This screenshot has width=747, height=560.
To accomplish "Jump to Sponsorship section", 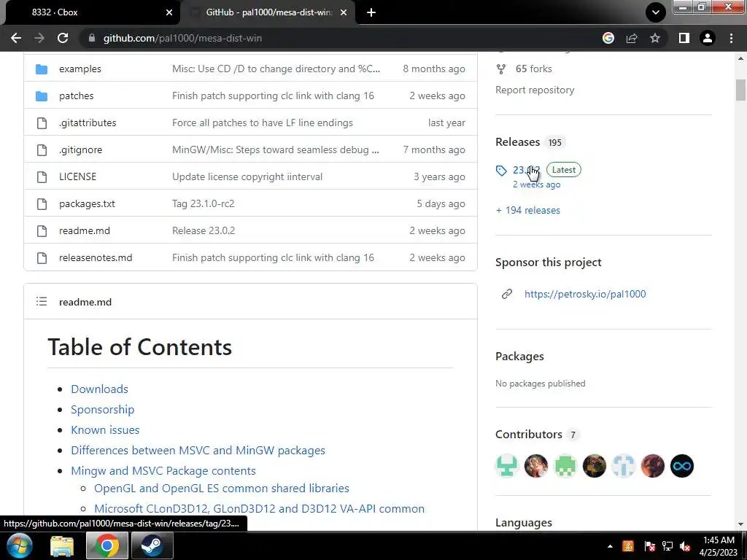I will [x=102, y=410].
